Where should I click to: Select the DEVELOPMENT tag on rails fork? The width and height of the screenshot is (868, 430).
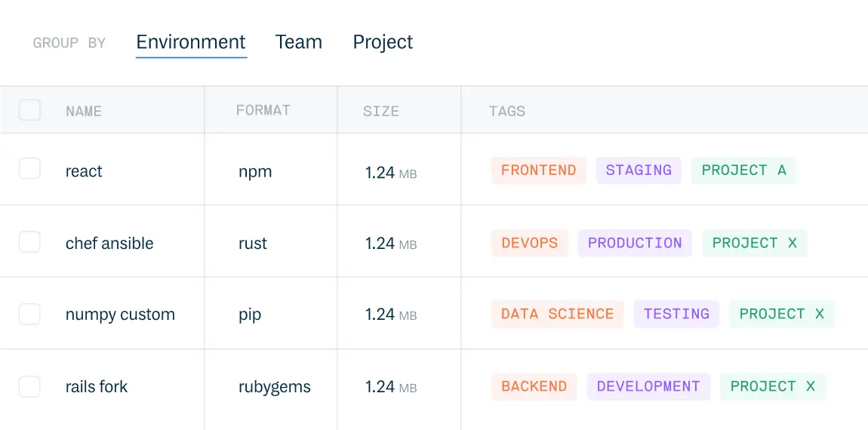click(648, 386)
